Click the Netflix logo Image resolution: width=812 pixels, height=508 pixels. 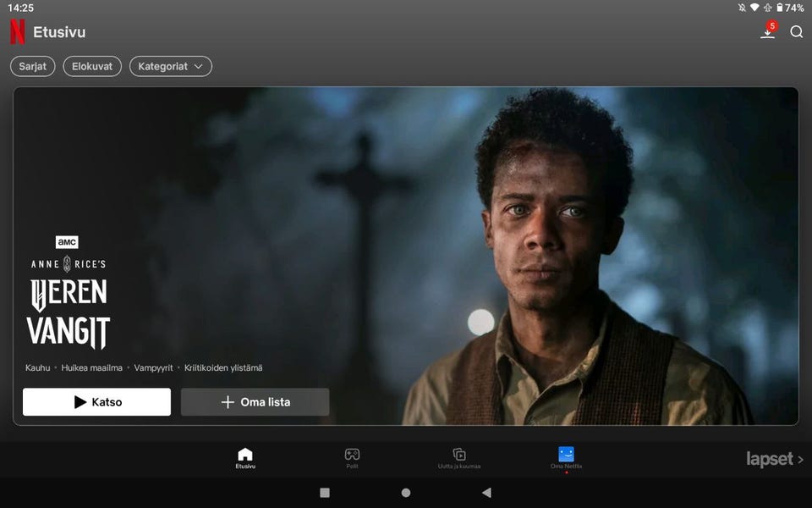pyautogui.click(x=17, y=31)
